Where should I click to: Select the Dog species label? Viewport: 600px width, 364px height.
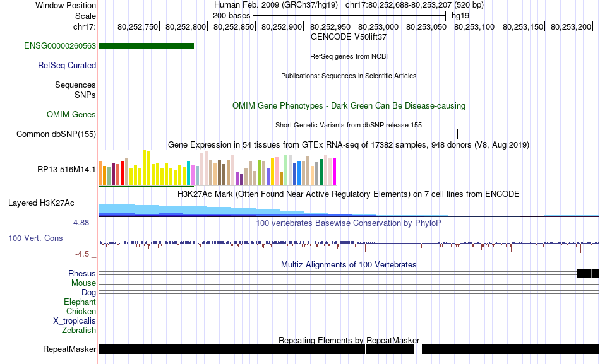89,293
